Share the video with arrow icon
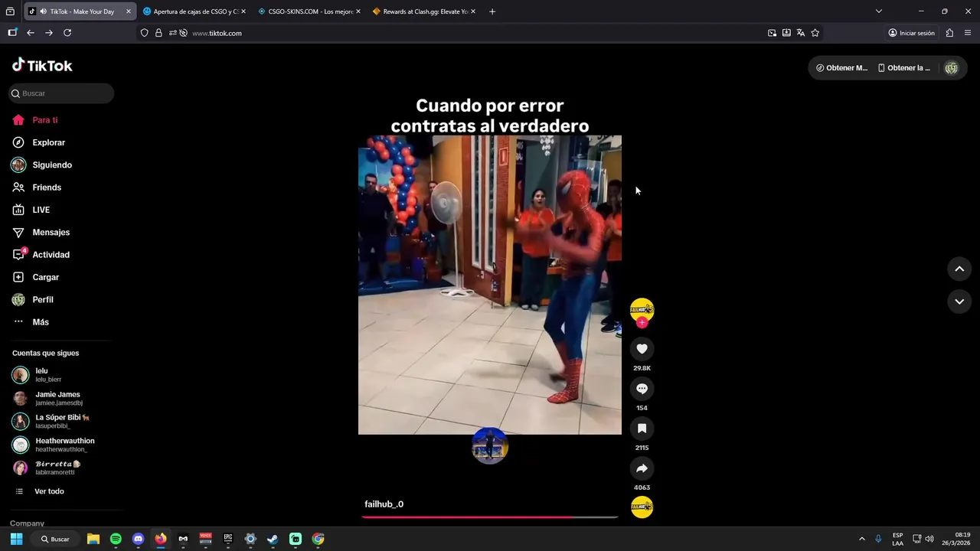The height and width of the screenshot is (551, 980). pyautogui.click(x=642, y=468)
